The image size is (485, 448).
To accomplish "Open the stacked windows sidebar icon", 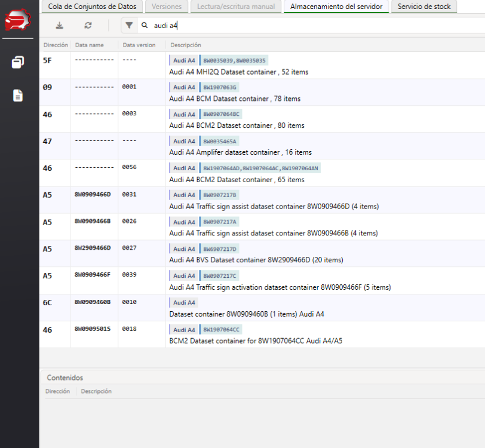I will pyautogui.click(x=18, y=62).
